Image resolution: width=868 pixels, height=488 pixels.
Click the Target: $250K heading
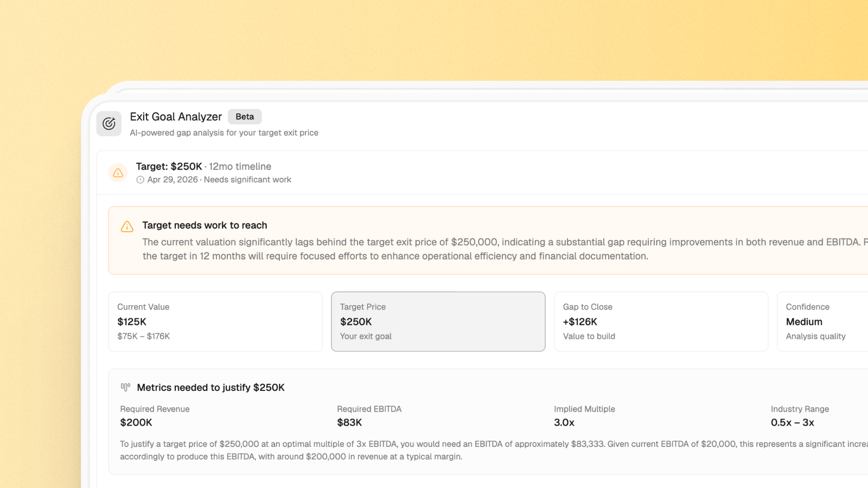point(169,166)
